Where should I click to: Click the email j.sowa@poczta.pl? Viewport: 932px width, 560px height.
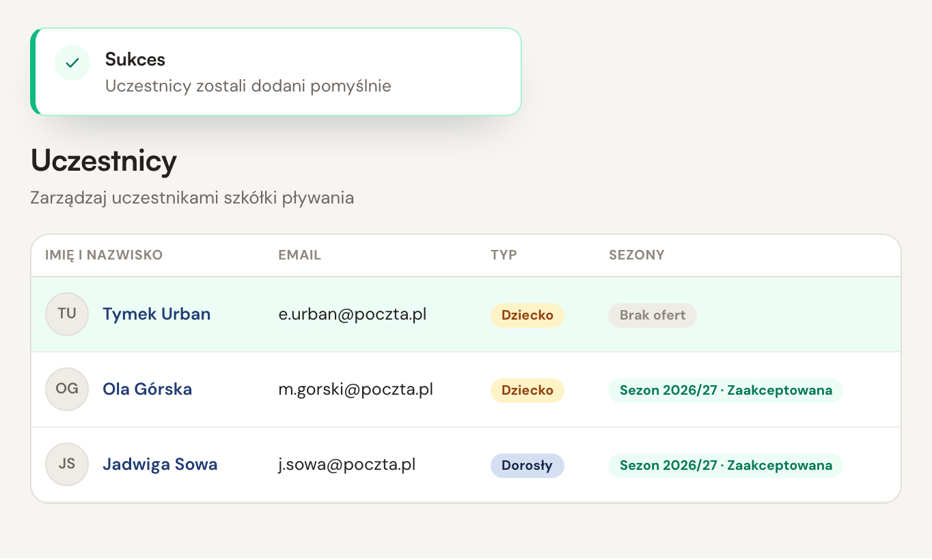tap(346, 464)
